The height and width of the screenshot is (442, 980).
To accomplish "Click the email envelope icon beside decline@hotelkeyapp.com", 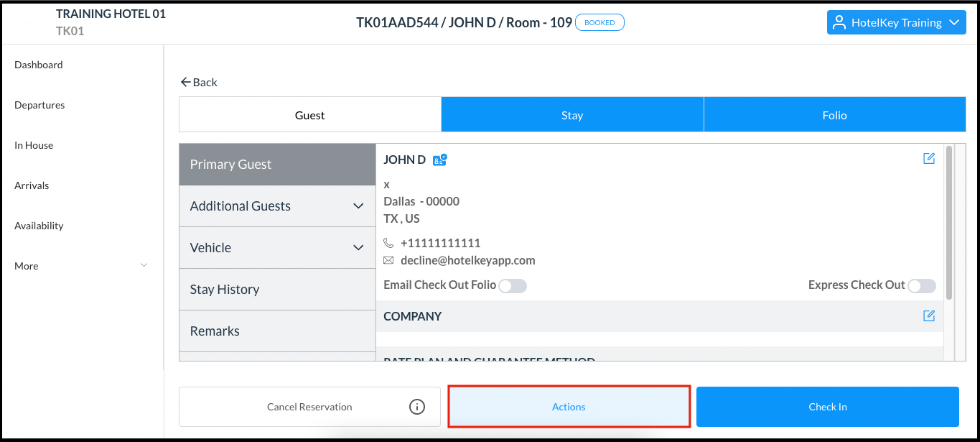I will point(388,260).
